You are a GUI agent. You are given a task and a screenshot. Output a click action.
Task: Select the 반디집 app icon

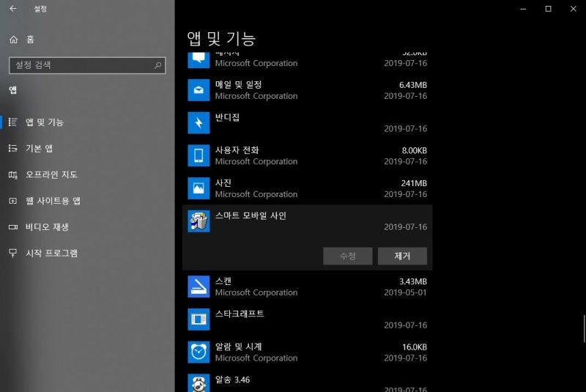click(199, 122)
